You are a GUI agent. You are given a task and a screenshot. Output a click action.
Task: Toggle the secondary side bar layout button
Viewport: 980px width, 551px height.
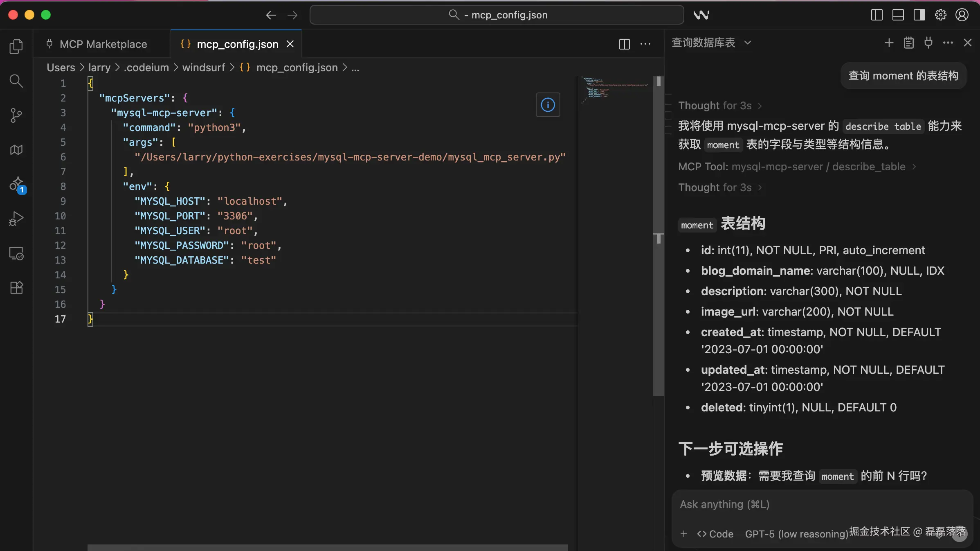[x=919, y=15]
